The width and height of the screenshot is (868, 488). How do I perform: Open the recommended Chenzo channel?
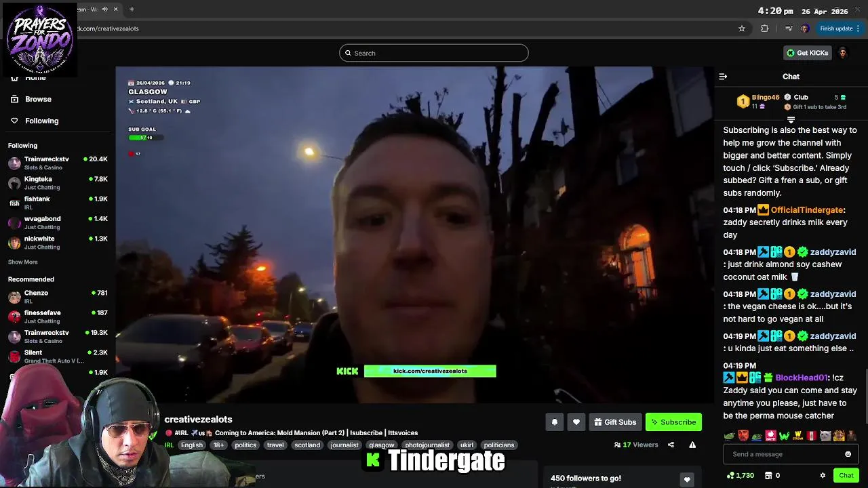(58, 297)
